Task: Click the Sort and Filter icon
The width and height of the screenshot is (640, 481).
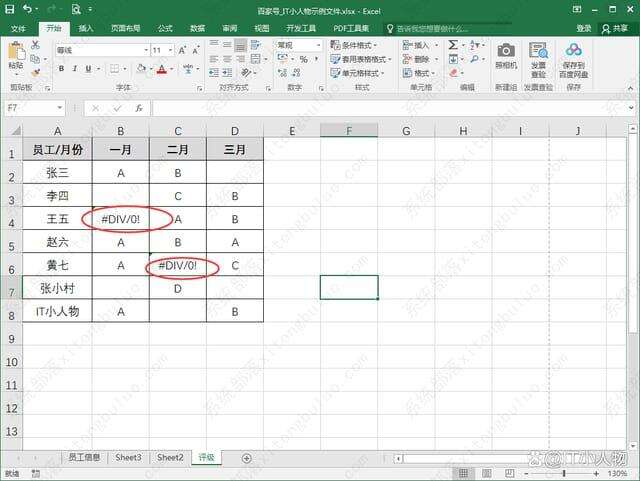Action: pos(474,45)
